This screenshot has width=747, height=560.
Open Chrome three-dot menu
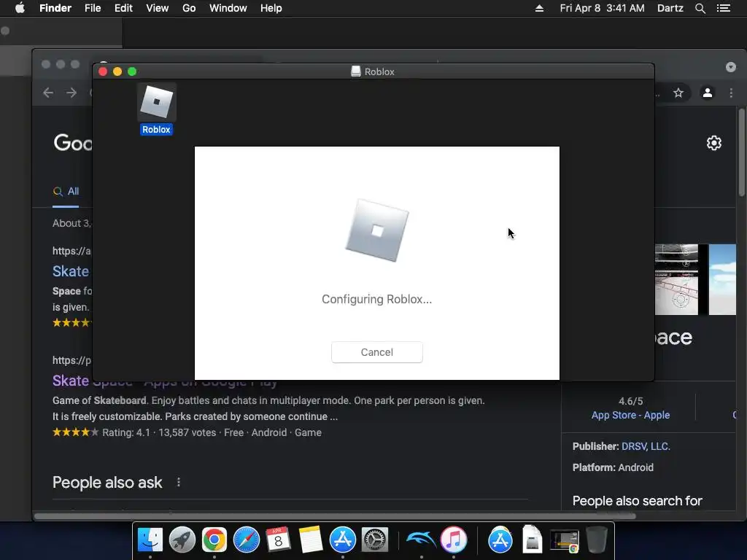pos(731,93)
